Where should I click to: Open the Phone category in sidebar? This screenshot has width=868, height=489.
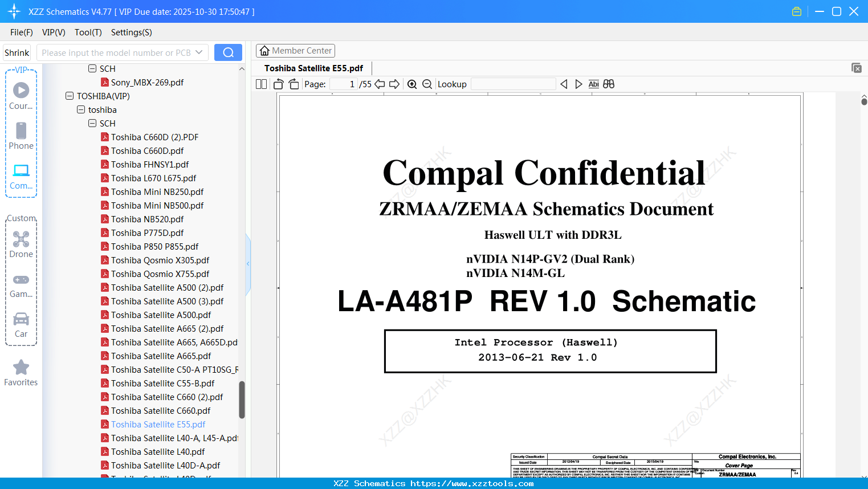coord(21,136)
